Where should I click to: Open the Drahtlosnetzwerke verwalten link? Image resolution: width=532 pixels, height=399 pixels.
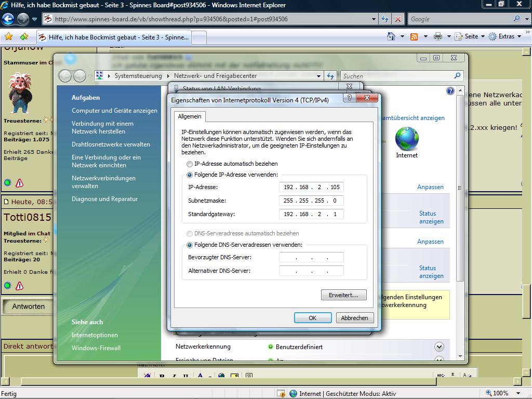[111, 144]
